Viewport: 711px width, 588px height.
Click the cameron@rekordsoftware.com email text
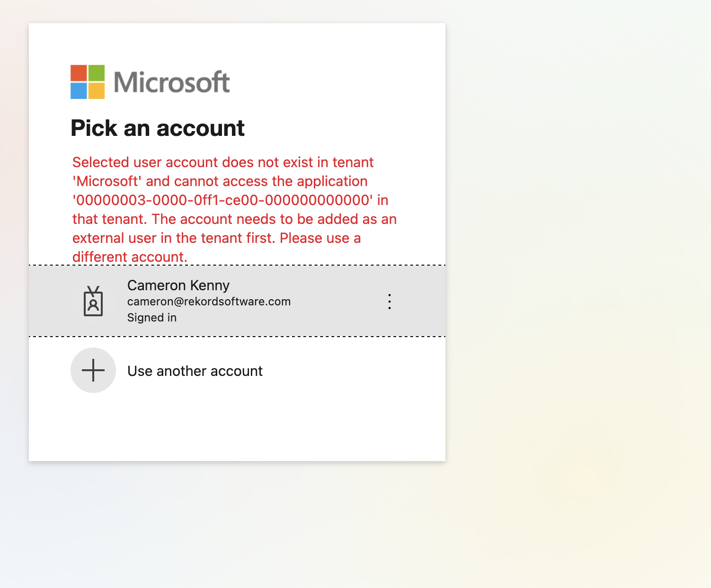[209, 302]
